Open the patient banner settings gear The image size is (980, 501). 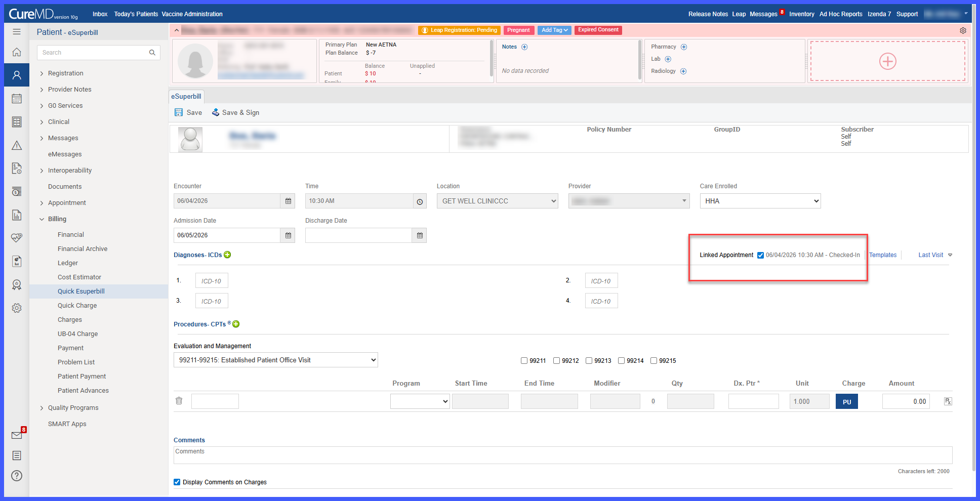(963, 30)
